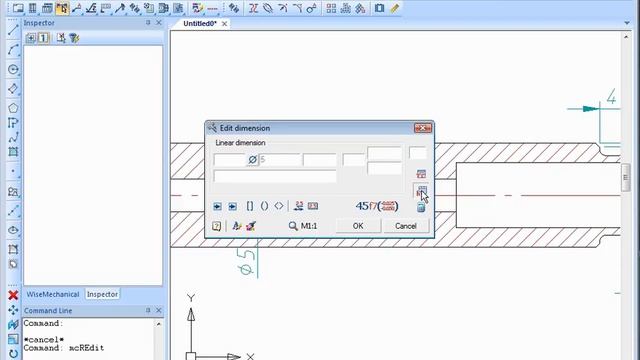This screenshot has width=640, height=360.
Task: Confirm with the OK button
Action: 358,226
